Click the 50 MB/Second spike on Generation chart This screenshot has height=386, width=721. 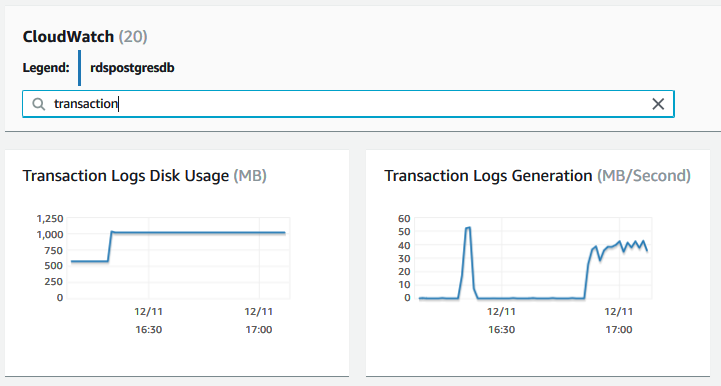point(468,229)
